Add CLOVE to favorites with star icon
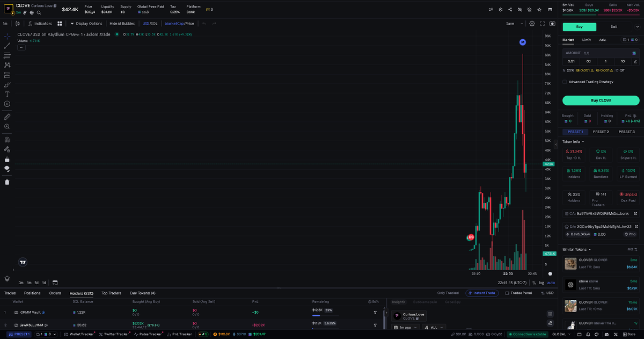This screenshot has width=644, height=339. [x=539, y=10]
